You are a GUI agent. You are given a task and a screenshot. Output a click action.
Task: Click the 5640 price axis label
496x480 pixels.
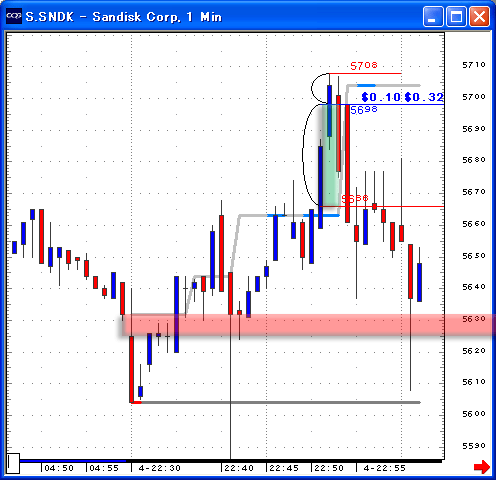click(474, 287)
